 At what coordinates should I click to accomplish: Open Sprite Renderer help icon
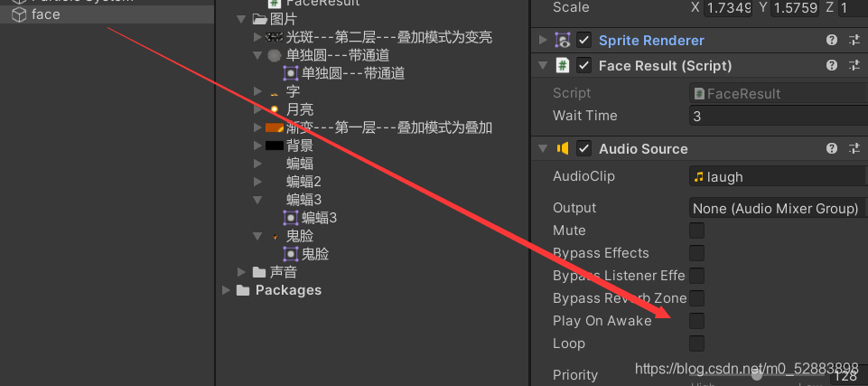point(832,40)
